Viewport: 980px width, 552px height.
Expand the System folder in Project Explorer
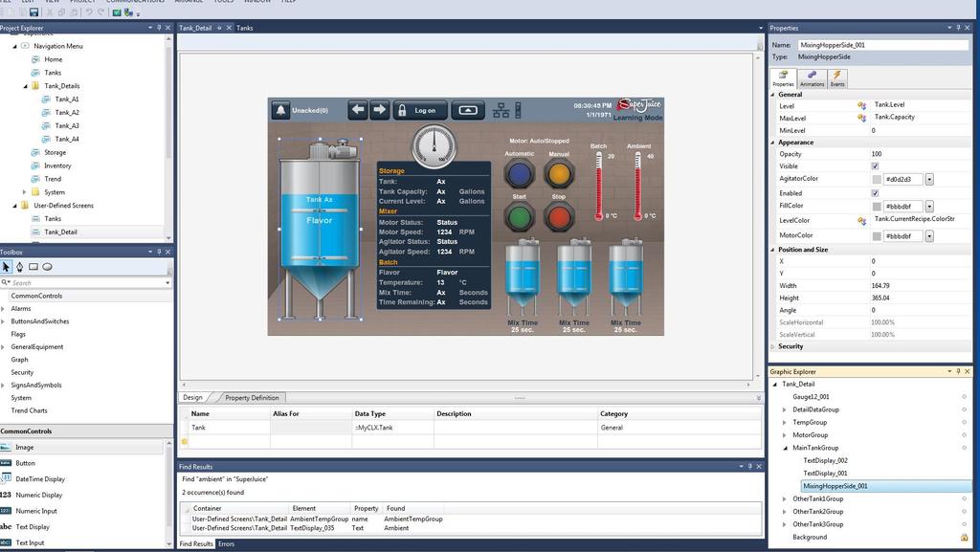tap(24, 192)
